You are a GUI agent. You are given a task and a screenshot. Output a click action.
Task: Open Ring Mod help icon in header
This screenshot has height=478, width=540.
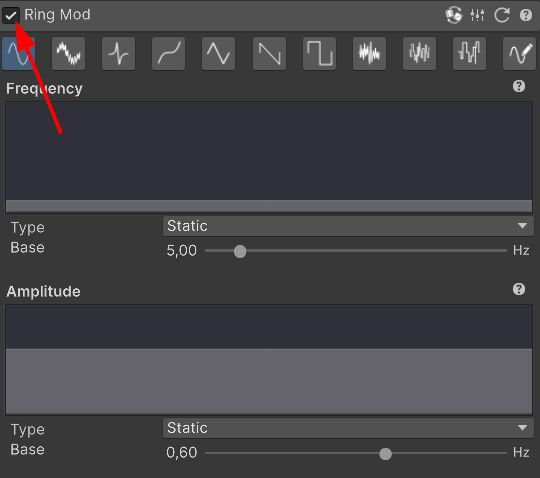[x=526, y=15]
